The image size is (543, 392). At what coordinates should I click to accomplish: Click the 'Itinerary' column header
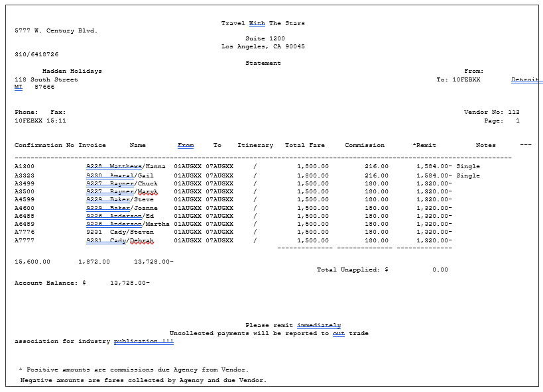255,145
